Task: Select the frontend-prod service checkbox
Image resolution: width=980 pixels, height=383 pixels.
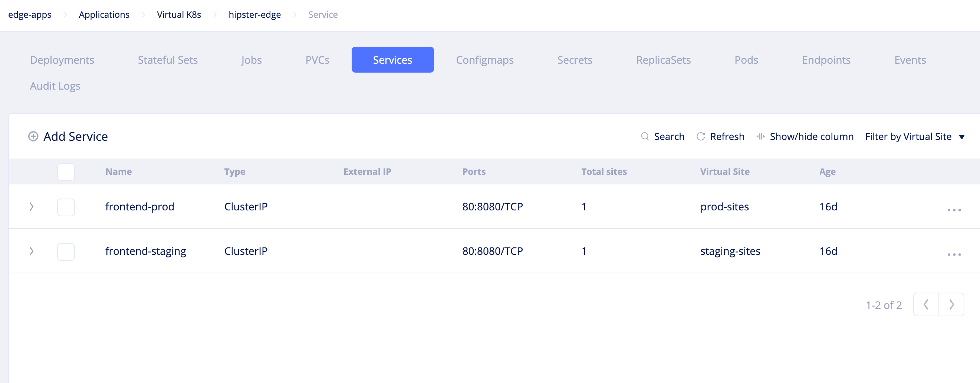Action: pyautogui.click(x=66, y=207)
